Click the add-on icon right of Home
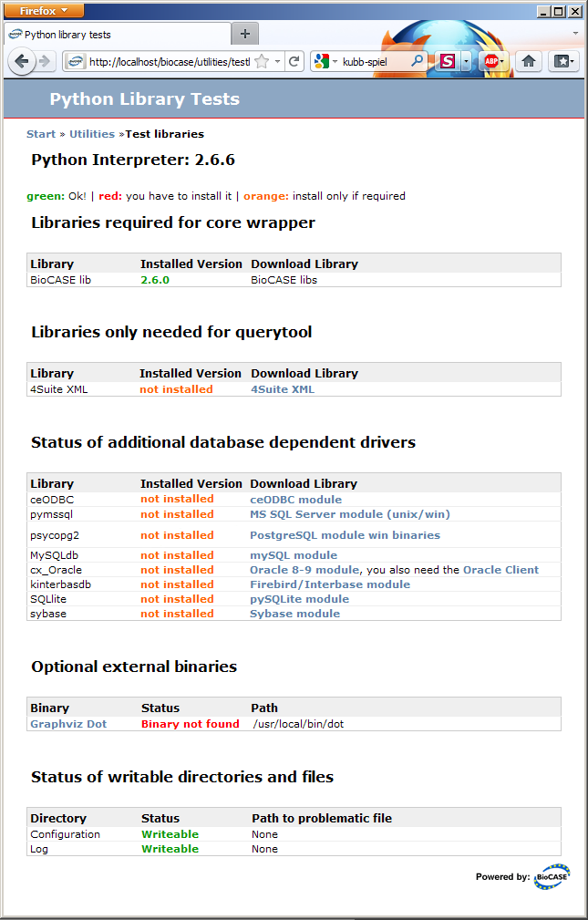588x920 pixels. pos(561,61)
